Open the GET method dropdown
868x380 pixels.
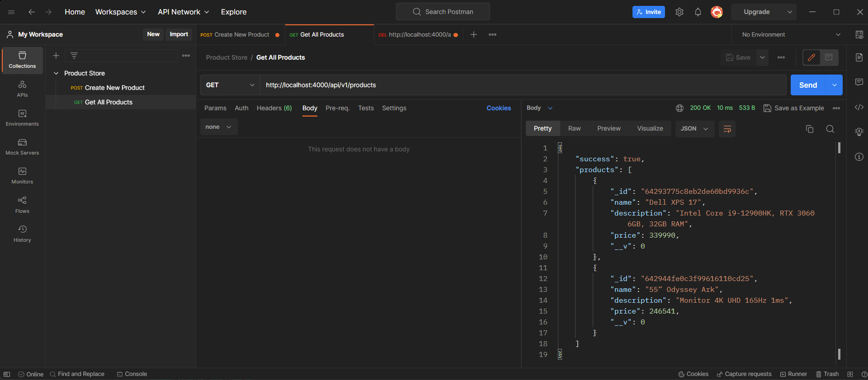230,85
